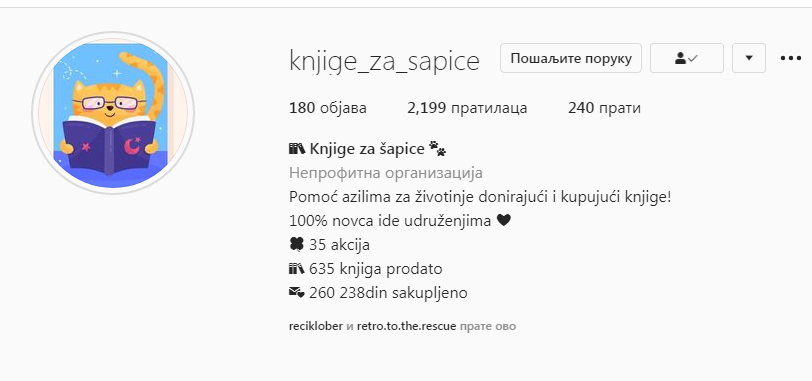The image size is (812, 381).
Task: Open the 240 прати following list
Action: tap(604, 108)
